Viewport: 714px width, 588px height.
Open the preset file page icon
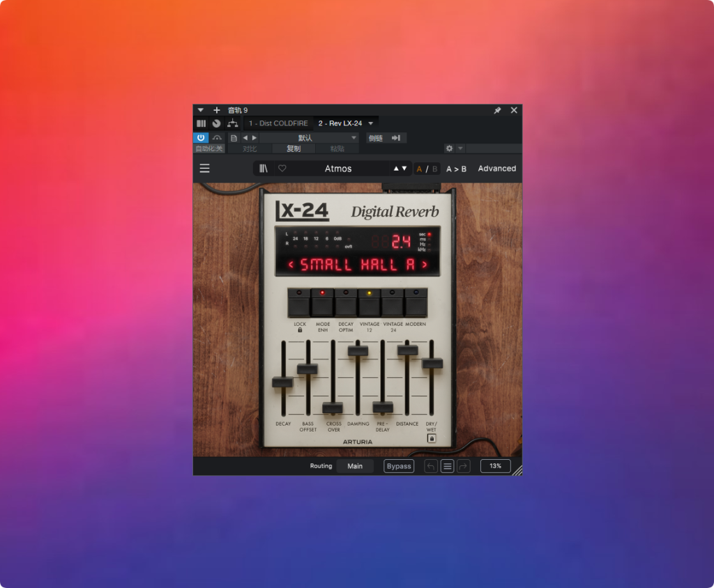pyautogui.click(x=234, y=138)
